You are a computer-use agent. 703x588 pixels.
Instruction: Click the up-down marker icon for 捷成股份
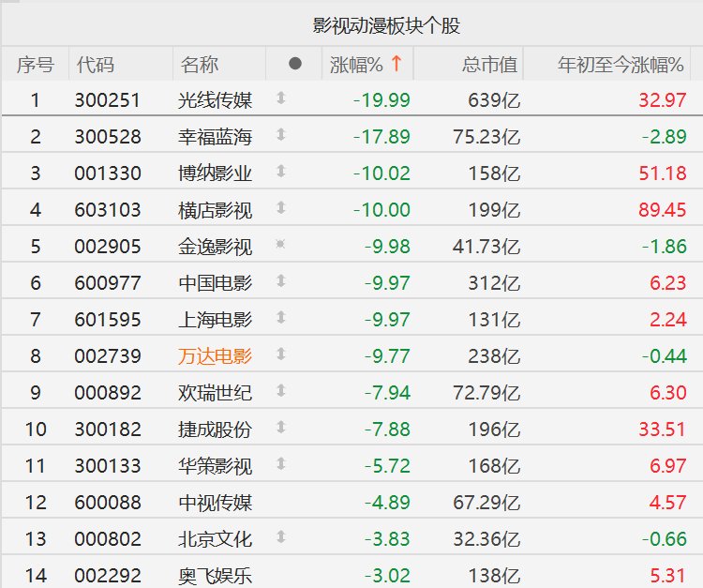pyautogui.click(x=281, y=427)
